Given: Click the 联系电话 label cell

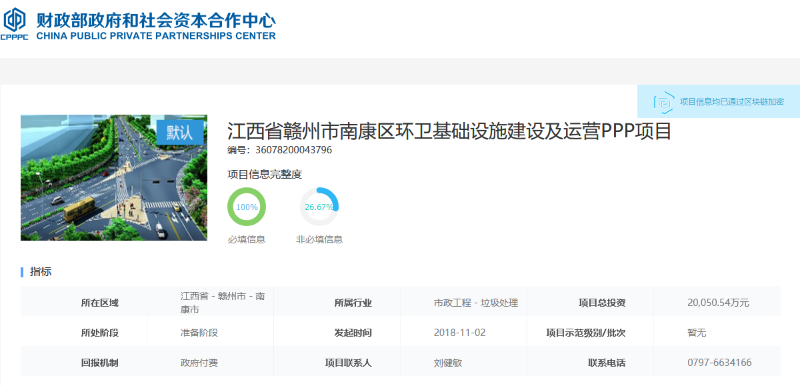Looking at the screenshot, I should (x=607, y=363).
